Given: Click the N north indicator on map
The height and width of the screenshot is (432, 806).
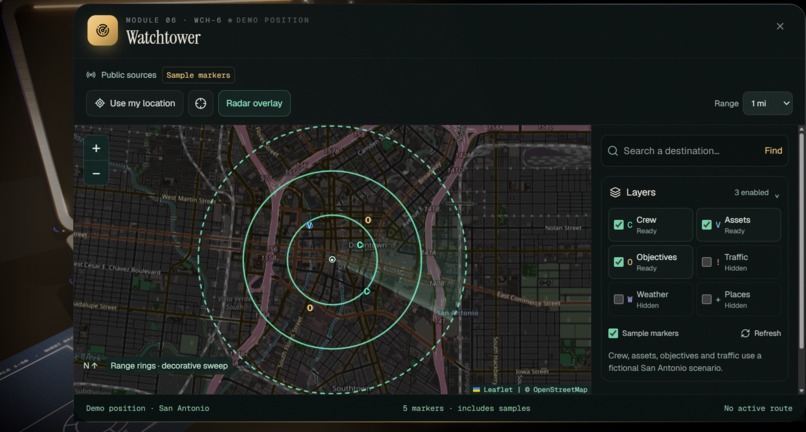Looking at the screenshot, I should [90, 366].
